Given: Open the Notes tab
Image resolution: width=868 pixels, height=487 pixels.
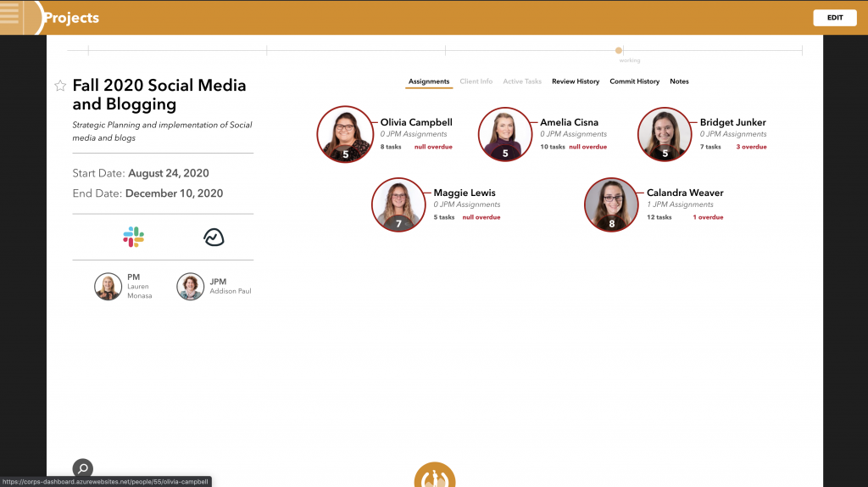Looking at the screenshot, I should click(679, 81).
